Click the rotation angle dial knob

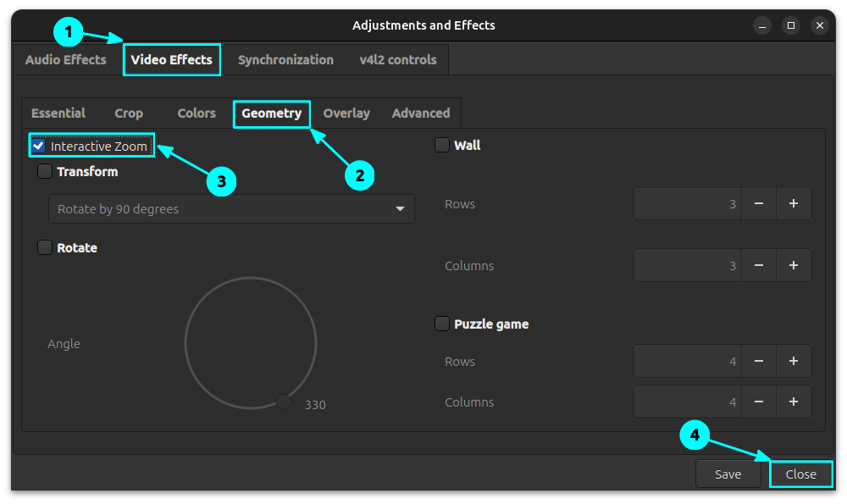point(284,402)
